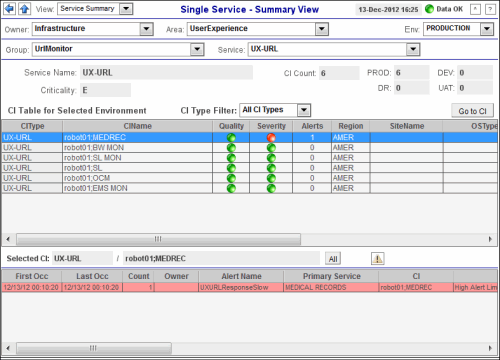Click severity light in robot01;SL row
This screenshot has width=500, height=360.
[271, 168]
